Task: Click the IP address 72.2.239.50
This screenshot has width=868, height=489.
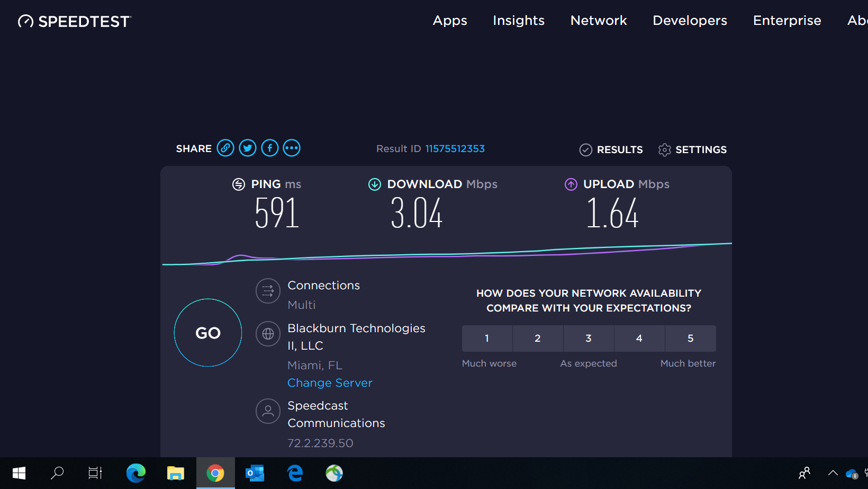Action: [x=320, y=443]
